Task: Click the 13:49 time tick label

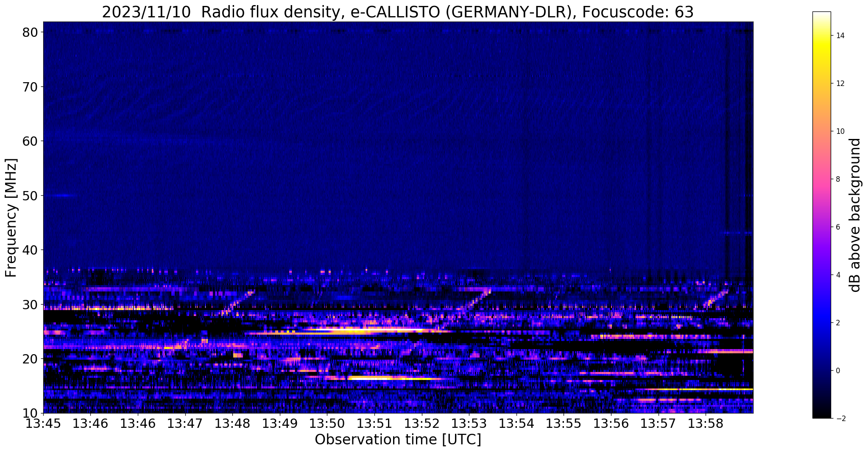Action: [x=280, y=423]
